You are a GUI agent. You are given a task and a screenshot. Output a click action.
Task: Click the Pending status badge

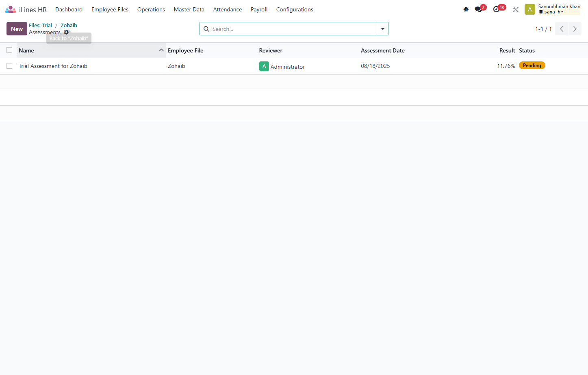[x=532, y=65]
